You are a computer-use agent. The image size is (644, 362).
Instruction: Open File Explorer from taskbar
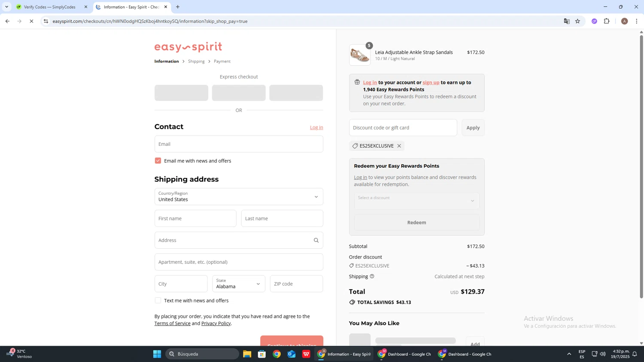(247, 354)
